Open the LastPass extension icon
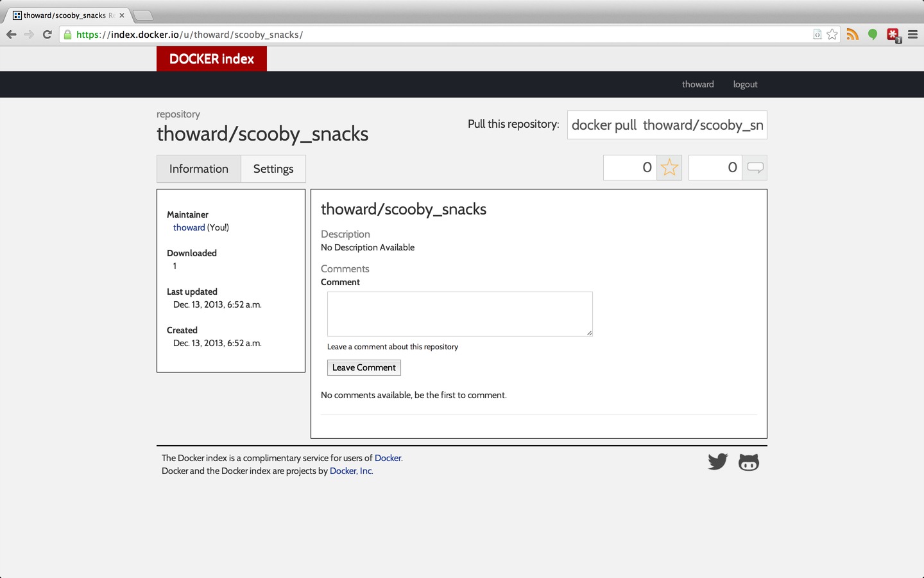Screen dimensions: 924x578 point(893,35)
